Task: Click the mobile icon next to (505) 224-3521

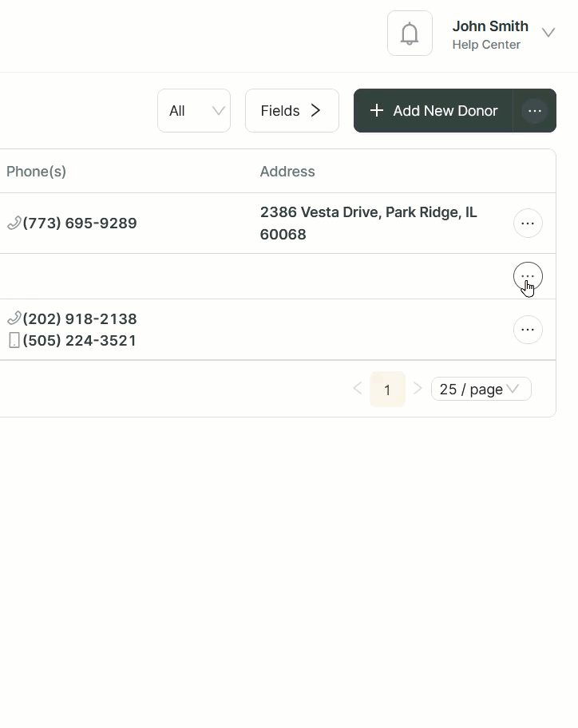Action: [x=14, y=341]
